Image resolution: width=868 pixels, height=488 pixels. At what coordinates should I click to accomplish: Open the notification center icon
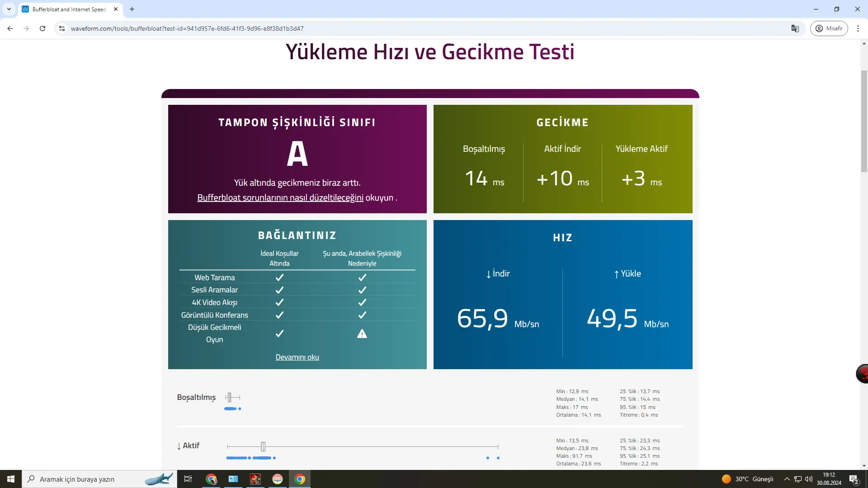pos(854,479)
